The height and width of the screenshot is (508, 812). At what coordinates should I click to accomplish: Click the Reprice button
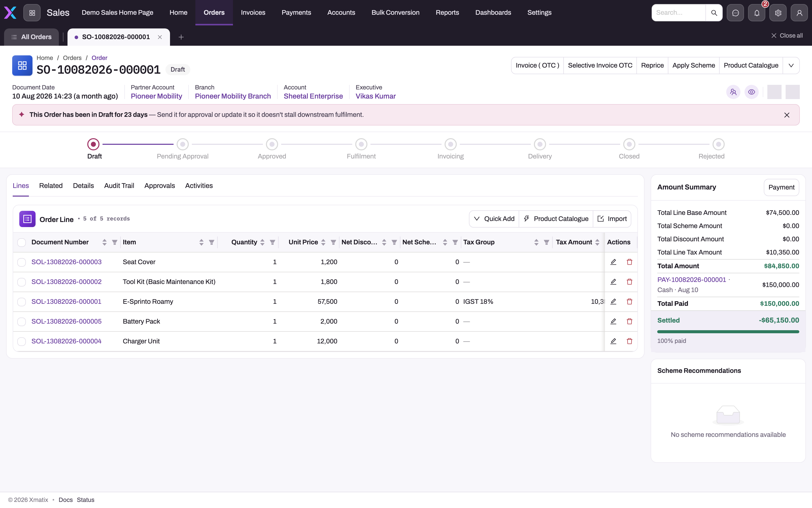tap(652, 66)
